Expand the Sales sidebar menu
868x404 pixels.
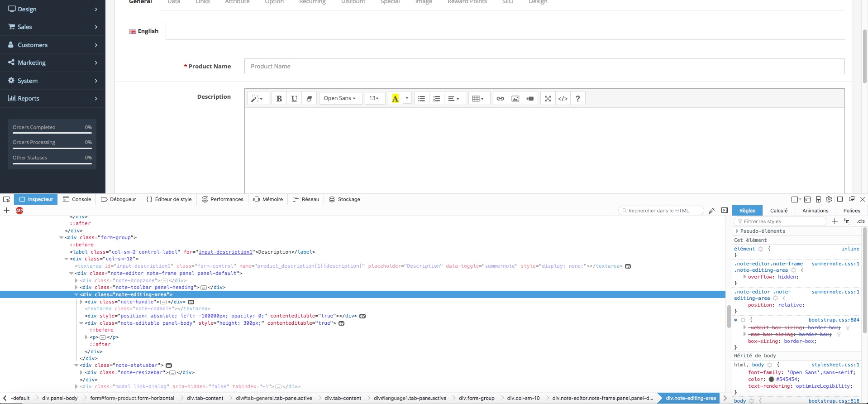[x=52, y=27]
